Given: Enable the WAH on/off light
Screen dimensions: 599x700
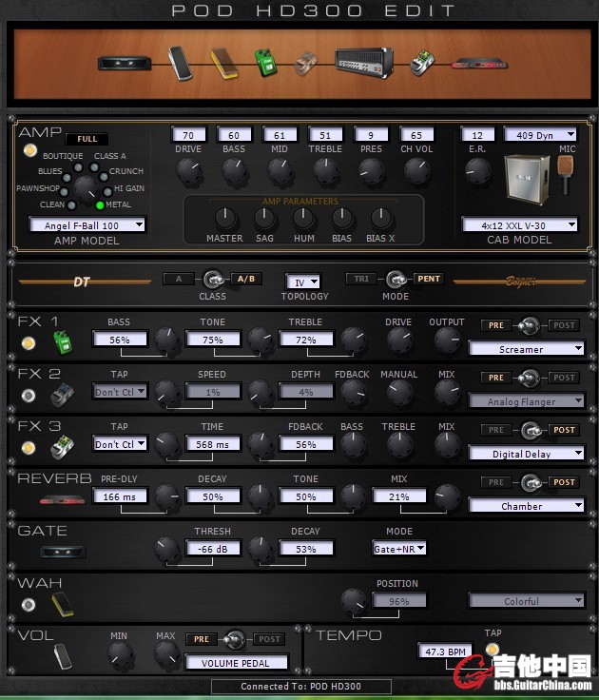Looking at the screenshot, I should 29,605.
